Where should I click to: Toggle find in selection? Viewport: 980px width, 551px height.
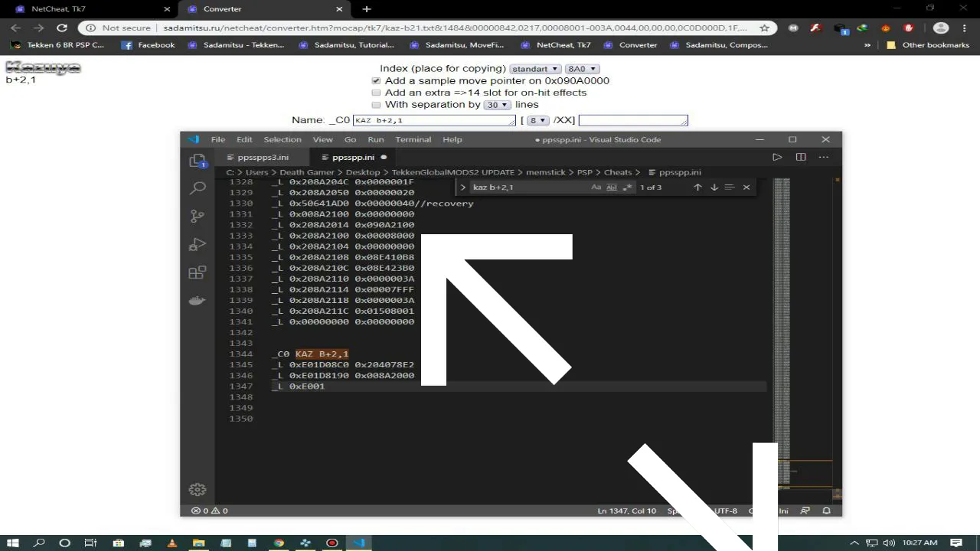730,187
